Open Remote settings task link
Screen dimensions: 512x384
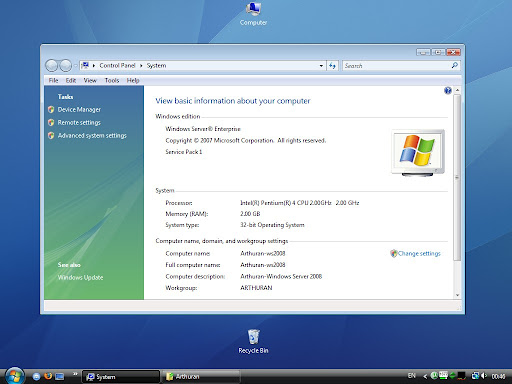[79, 122]
